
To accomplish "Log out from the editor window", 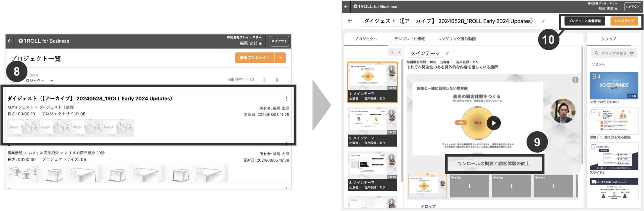I will [633, 7].
